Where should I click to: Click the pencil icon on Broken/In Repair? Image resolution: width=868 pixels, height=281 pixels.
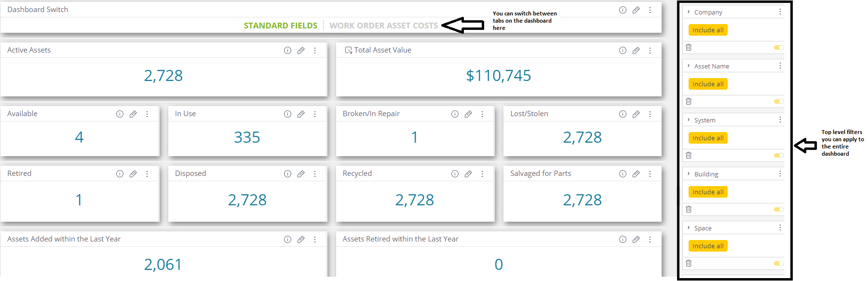click(x=468, y=114)
